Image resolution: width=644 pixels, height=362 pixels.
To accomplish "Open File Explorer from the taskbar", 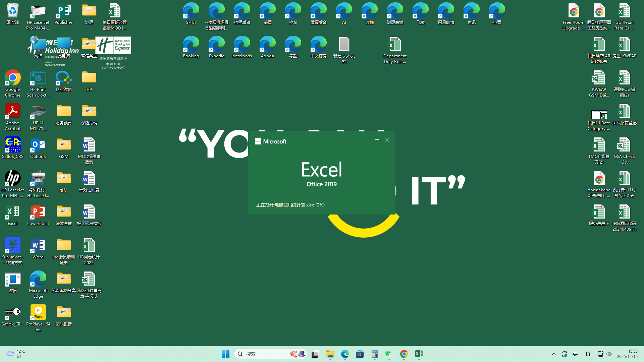I will click(330, 354).
